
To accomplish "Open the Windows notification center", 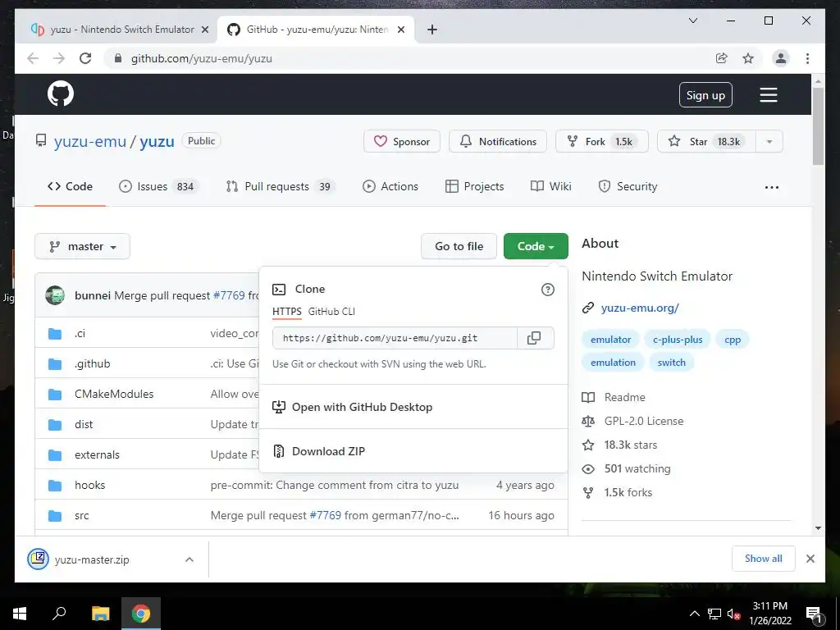I will [x=814, y=614].
